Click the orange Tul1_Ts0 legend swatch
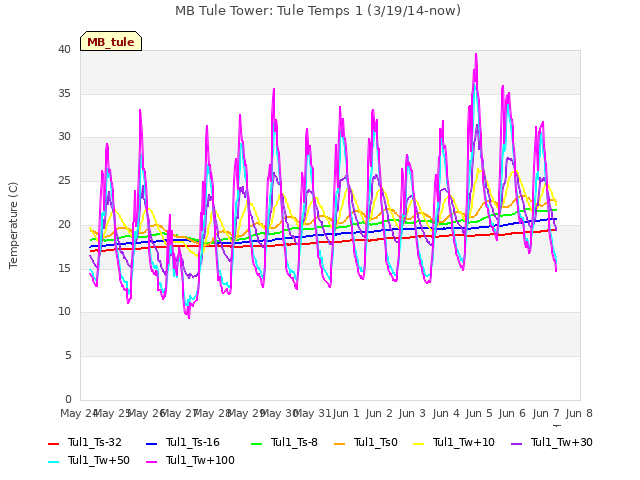640x480 pixels. (x=339, y=444)
